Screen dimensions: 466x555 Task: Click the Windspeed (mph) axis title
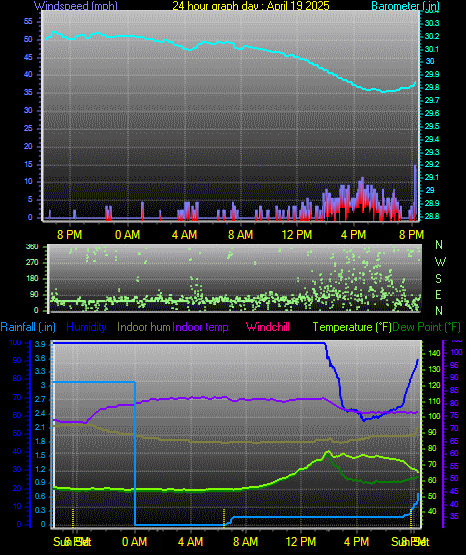coord(76,6)
